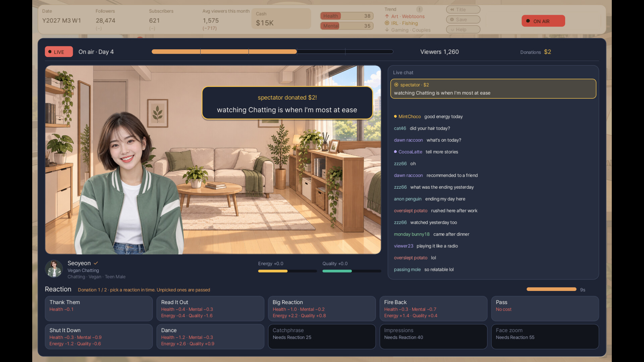The image size is (644, 362).
Task: Click the Save button
Action: point(463,20)
